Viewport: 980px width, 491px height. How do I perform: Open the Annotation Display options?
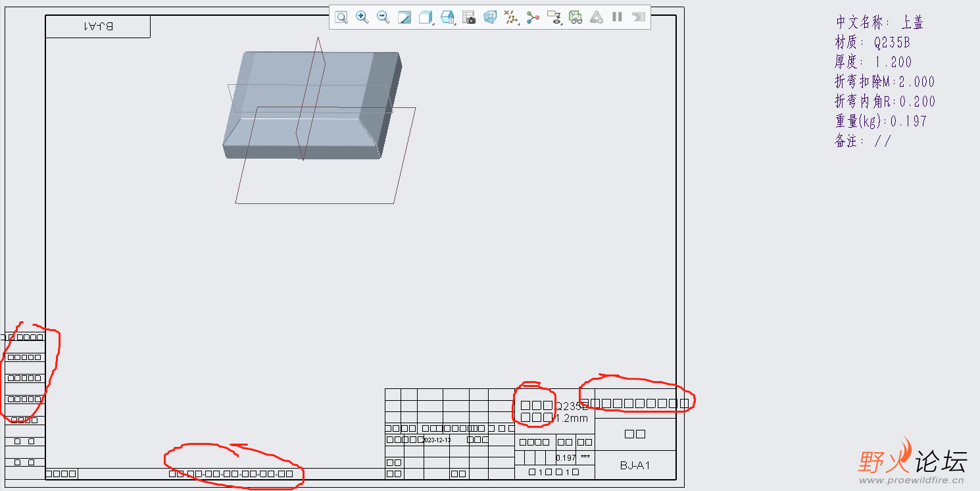coord(554,17)
